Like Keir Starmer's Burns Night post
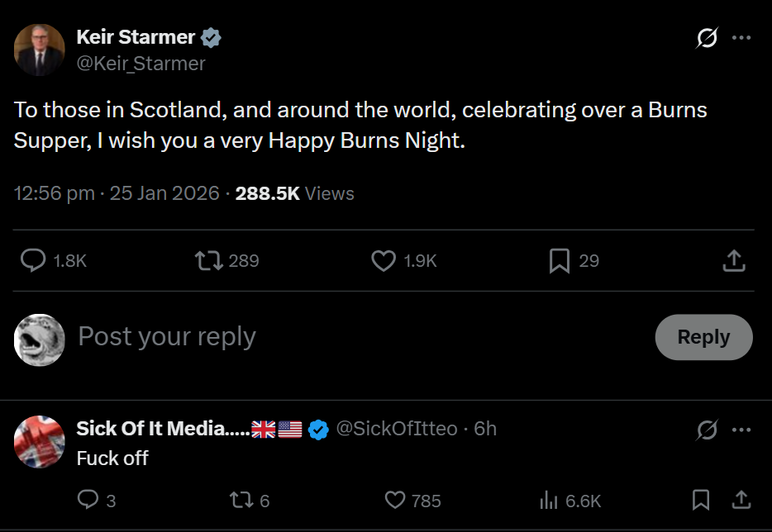Image resolution: width=772 pixels, height=532 pixels. [x=384, y=261]
